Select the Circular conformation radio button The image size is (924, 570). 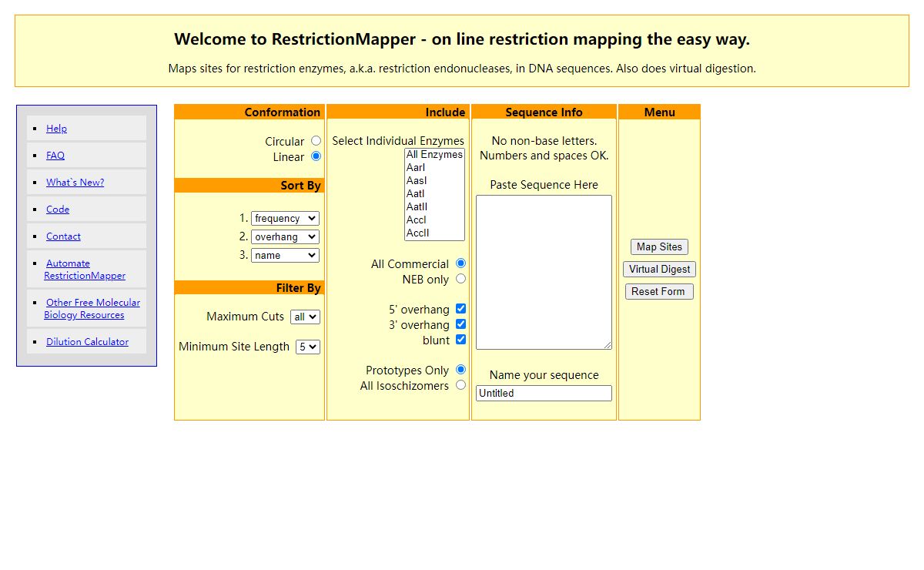316,141
